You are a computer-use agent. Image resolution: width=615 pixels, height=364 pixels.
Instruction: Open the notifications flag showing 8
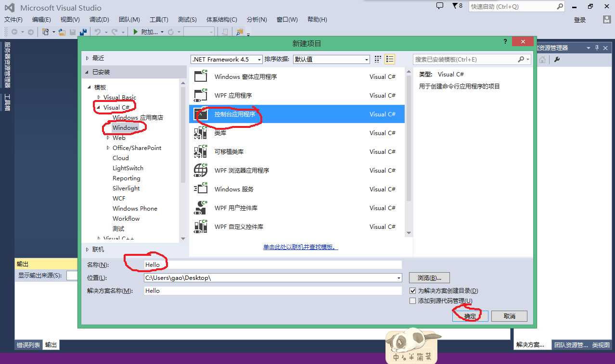457,6
